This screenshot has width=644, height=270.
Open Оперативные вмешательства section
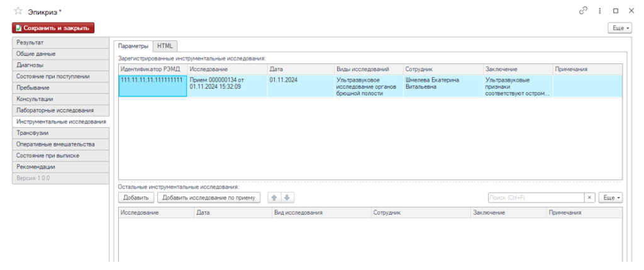(61, 144)
